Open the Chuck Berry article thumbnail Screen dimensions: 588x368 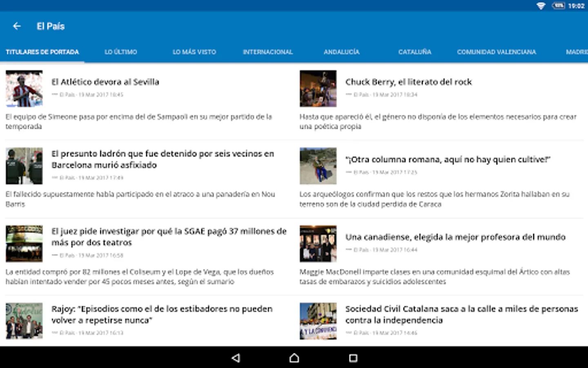pyautogui.click(x=318, y=89)
